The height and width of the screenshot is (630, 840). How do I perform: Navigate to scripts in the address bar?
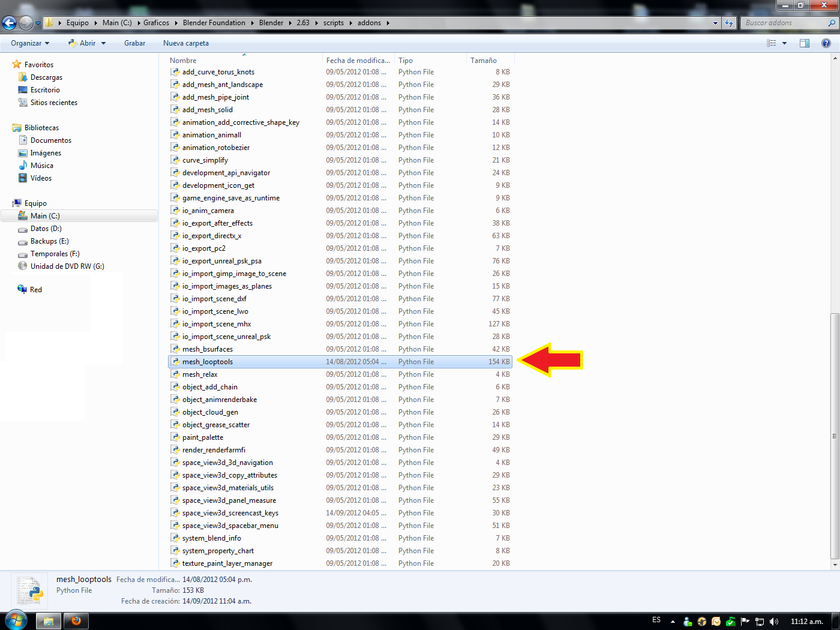click(x=334, y=23)
